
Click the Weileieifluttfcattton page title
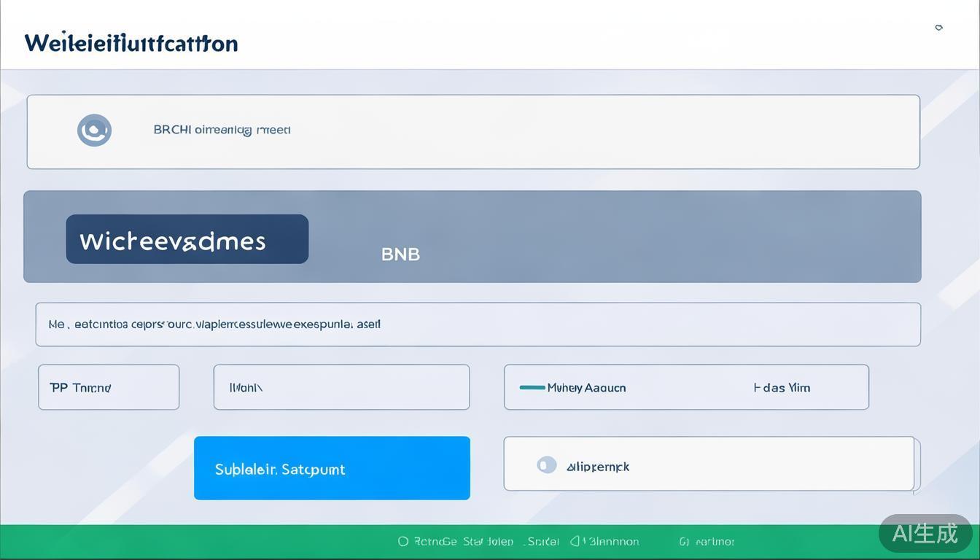tap(131, 43)
